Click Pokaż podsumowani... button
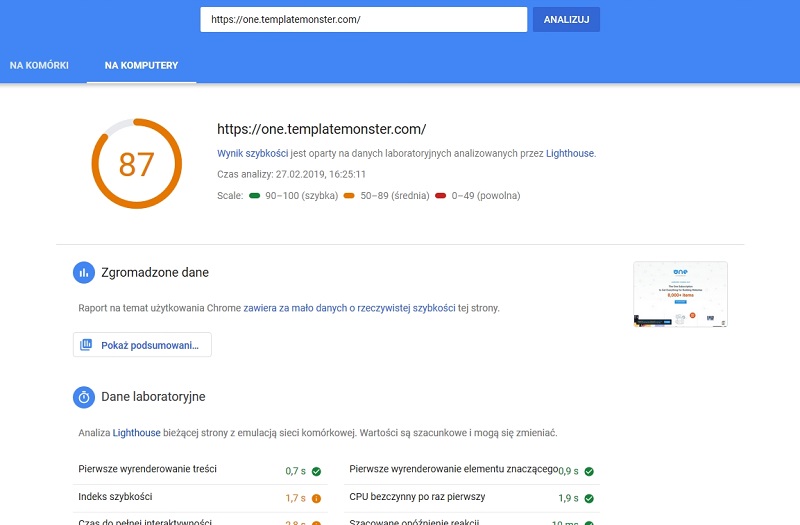The image size is (800, 525). tap(142, 345)
